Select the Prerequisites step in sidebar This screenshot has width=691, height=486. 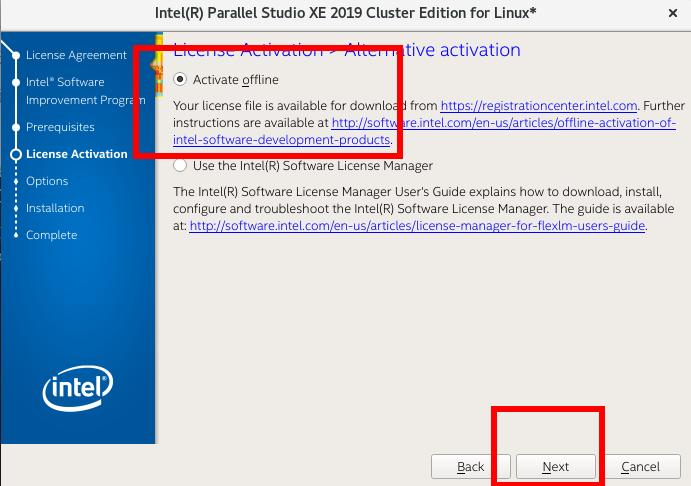[x=60, y=127]
